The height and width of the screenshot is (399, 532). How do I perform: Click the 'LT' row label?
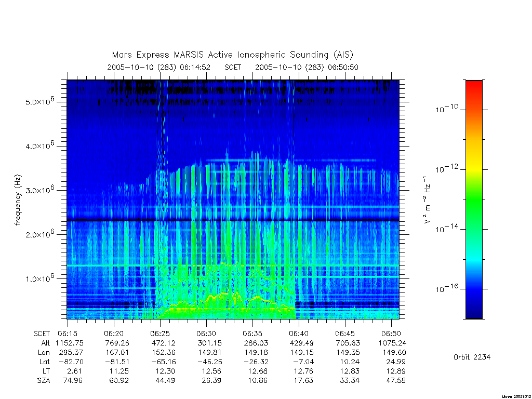click(x=46, y=371)
